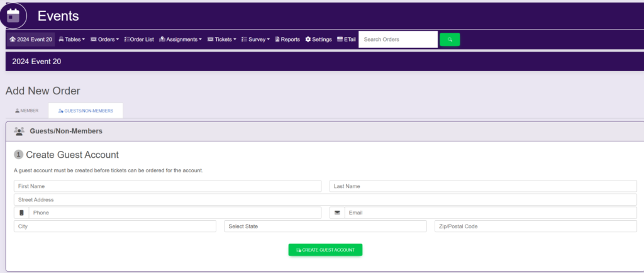The width and height of the screenshot is (644, 273).
Task: Expand the Orders dropdown menu
Action: 104,40
